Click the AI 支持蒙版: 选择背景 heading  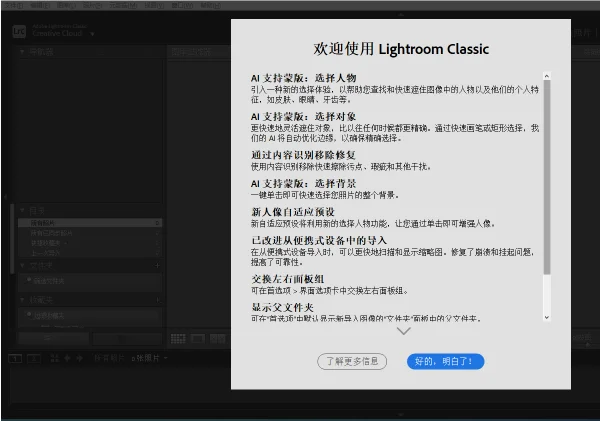pyautogui.click(x=303, y=183)
